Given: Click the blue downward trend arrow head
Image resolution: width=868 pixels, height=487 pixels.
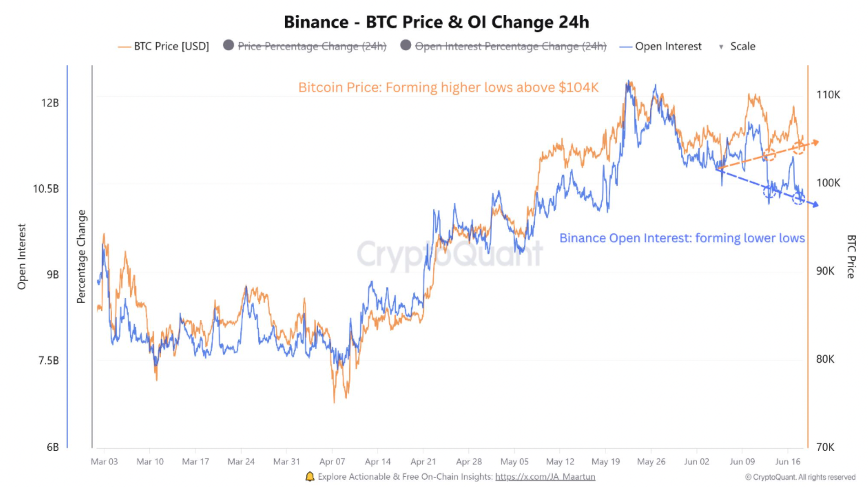Looking at the screenshot, I should (815, 204).
